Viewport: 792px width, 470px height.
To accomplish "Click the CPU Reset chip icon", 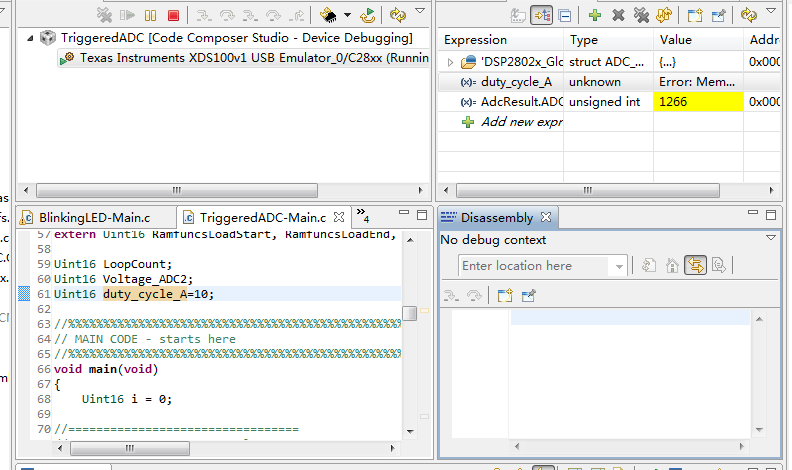I will (x=328, y=15).
